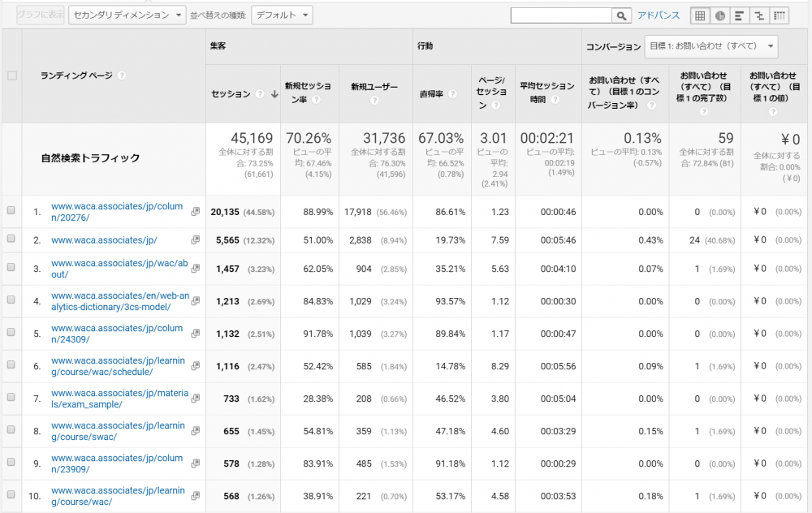The height and width of the screenshot is (513, 812).
Task: Click the table search input field
Action: click(x=560, y=15)
